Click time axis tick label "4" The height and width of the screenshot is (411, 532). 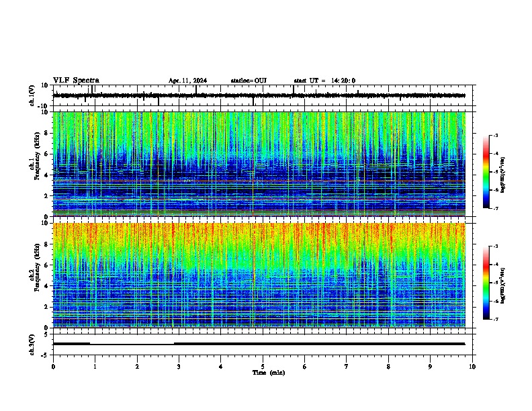click(221, 367)
